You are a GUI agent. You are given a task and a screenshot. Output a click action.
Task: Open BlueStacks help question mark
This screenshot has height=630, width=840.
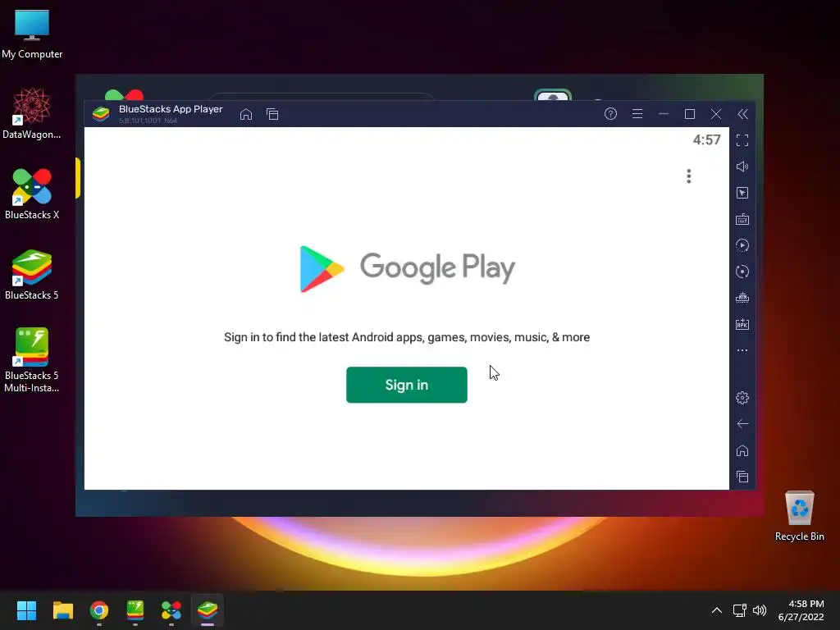tap(610, 113)
